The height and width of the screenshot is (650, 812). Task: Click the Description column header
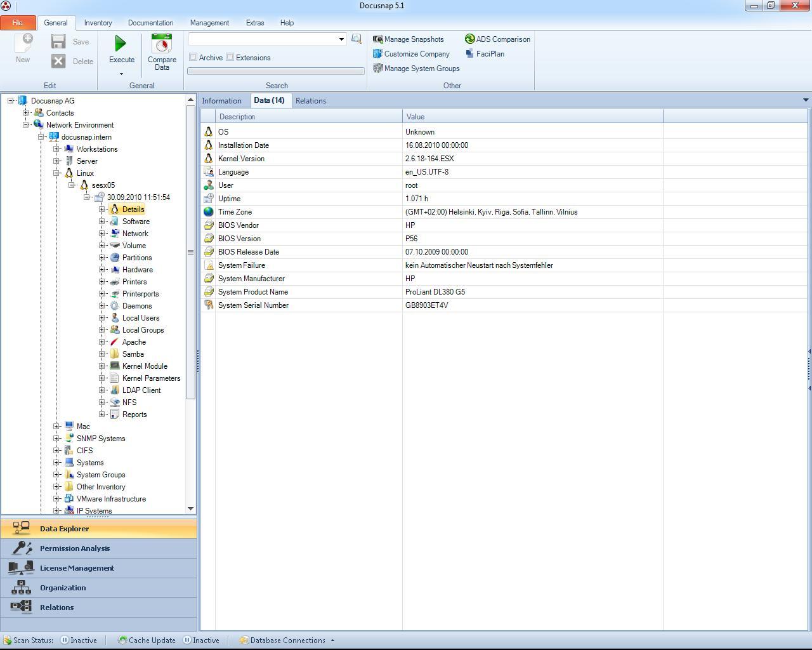tap(309, 117)
